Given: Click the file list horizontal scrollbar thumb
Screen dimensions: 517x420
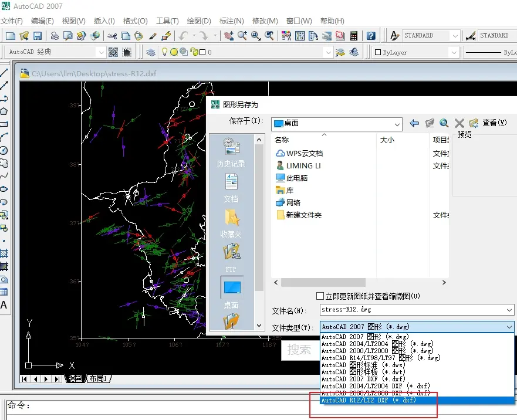Looking at the screenshot, I should (x=323, y=283).
